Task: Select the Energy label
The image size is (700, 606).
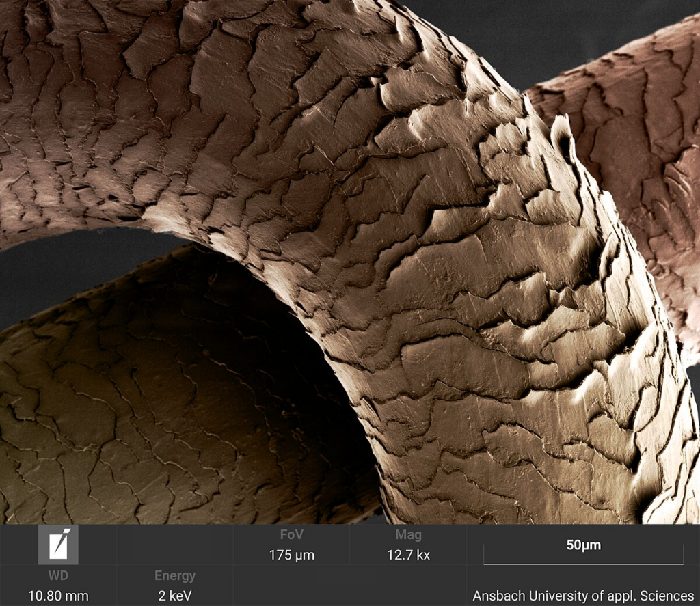Action: [175, 576]
